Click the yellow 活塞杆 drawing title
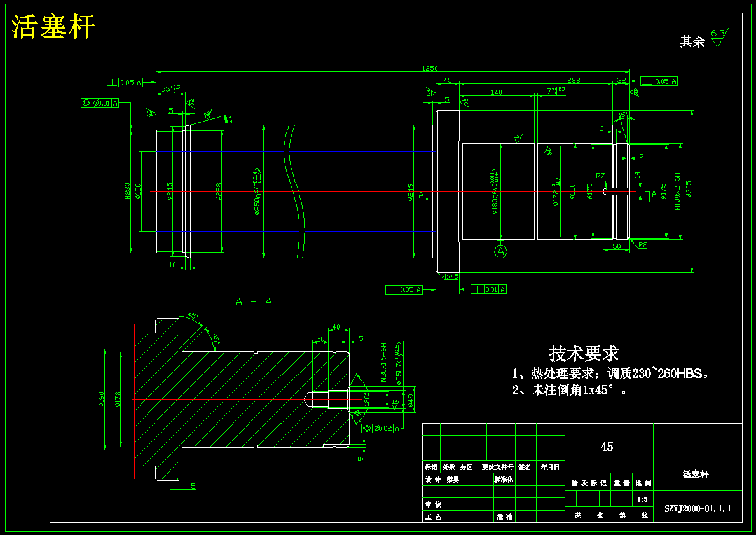 tap(53, 26)
